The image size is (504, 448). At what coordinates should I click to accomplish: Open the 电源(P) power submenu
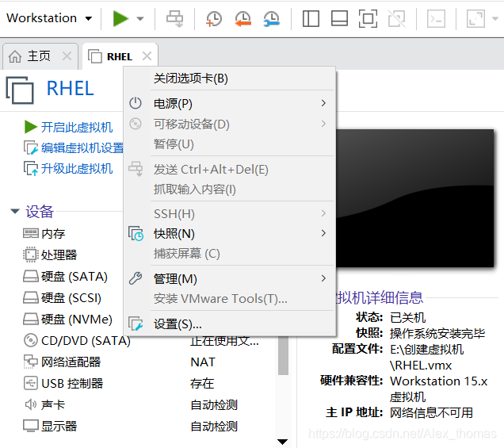[x=230, y=104]
